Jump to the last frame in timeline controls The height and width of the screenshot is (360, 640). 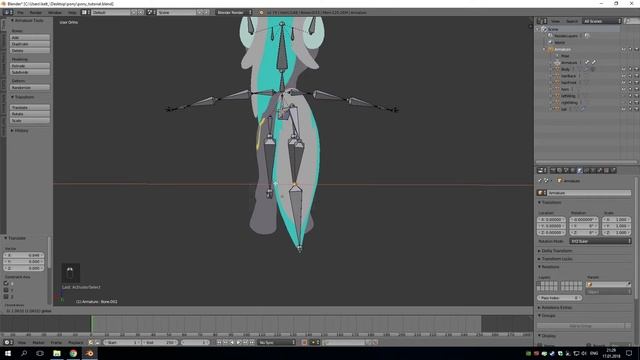[252, 342]
